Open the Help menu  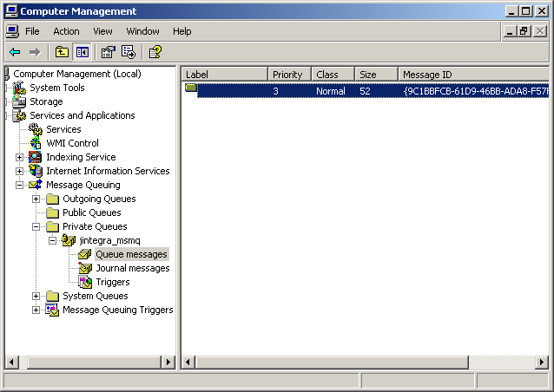point(182,31)
